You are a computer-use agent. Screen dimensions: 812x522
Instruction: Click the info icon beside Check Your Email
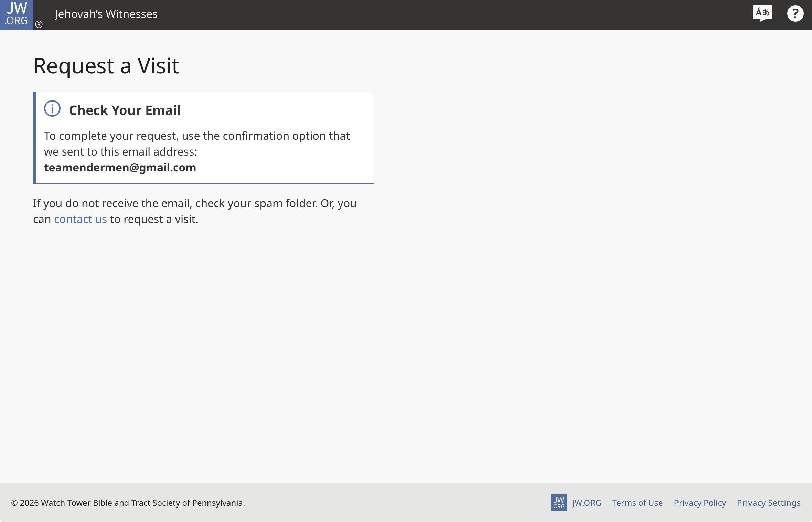[x=52, y=109]
